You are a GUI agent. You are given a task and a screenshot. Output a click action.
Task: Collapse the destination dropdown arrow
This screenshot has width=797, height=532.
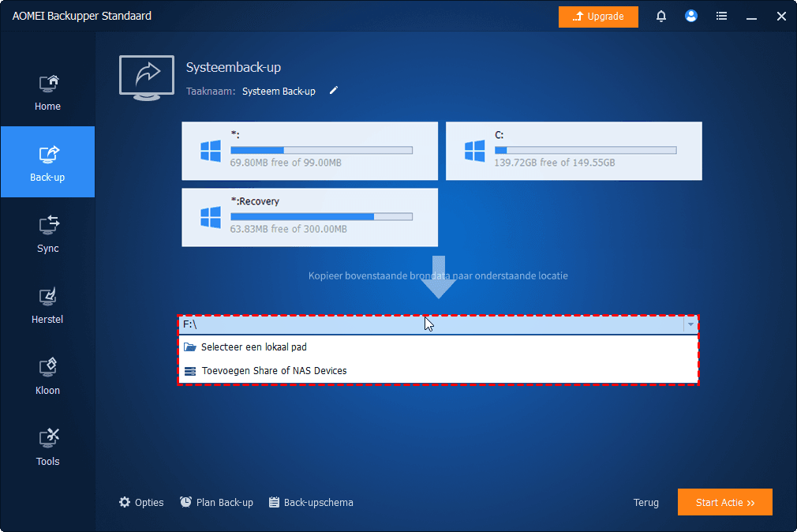(690, 324)
